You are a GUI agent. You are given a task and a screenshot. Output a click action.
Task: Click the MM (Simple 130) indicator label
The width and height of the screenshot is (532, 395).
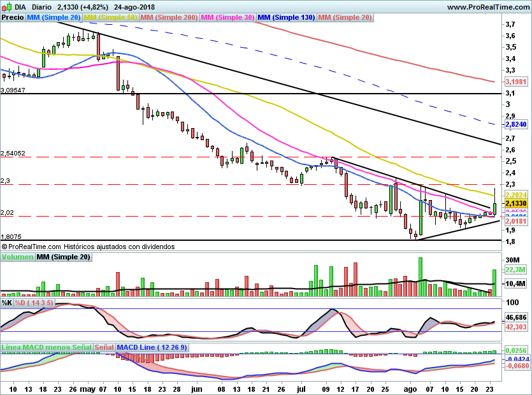(x=286, y=17)
